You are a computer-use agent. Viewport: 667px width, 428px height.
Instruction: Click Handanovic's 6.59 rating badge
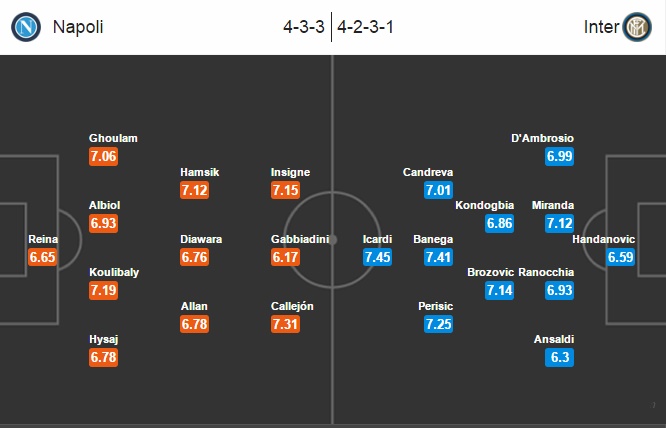coord(620,257)
